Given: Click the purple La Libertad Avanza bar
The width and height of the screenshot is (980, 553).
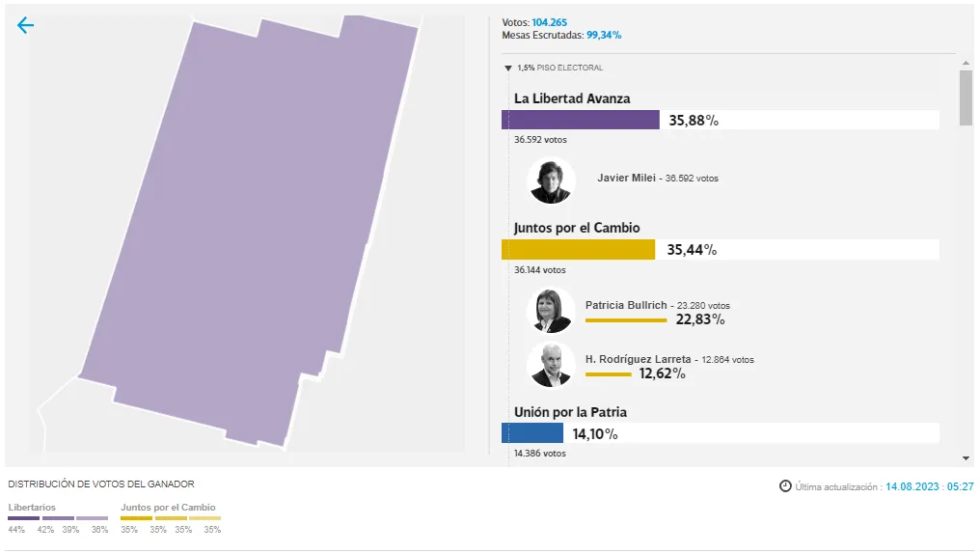Looking at the screenshot, I should (x=580, y=120).
